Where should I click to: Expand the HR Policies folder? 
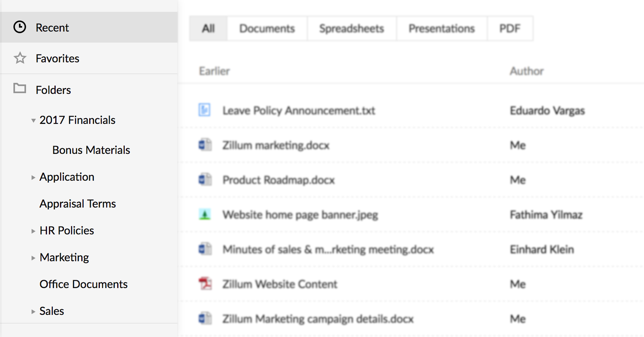[34, 231]
